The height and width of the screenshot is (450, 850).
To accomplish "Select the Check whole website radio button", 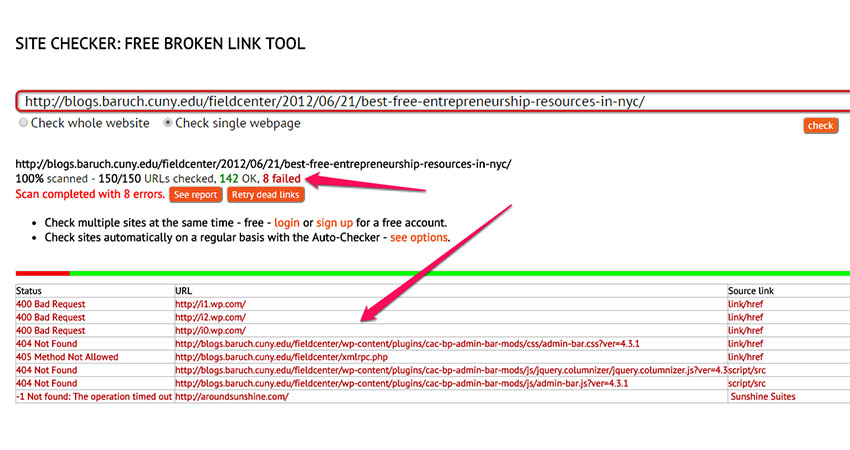I will click(x=23, y=123).
